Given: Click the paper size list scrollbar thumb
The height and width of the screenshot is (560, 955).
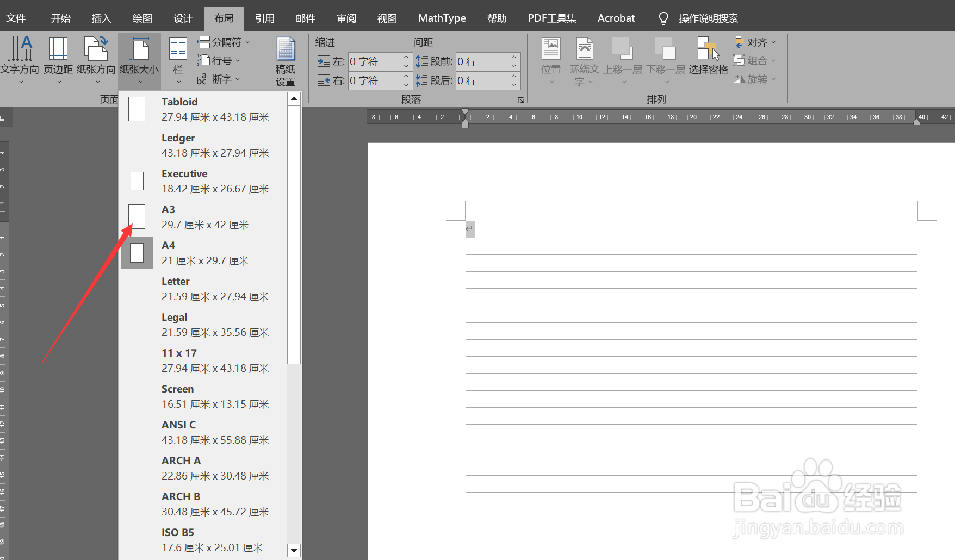Looking at the screenshot, I should (294, 235).
